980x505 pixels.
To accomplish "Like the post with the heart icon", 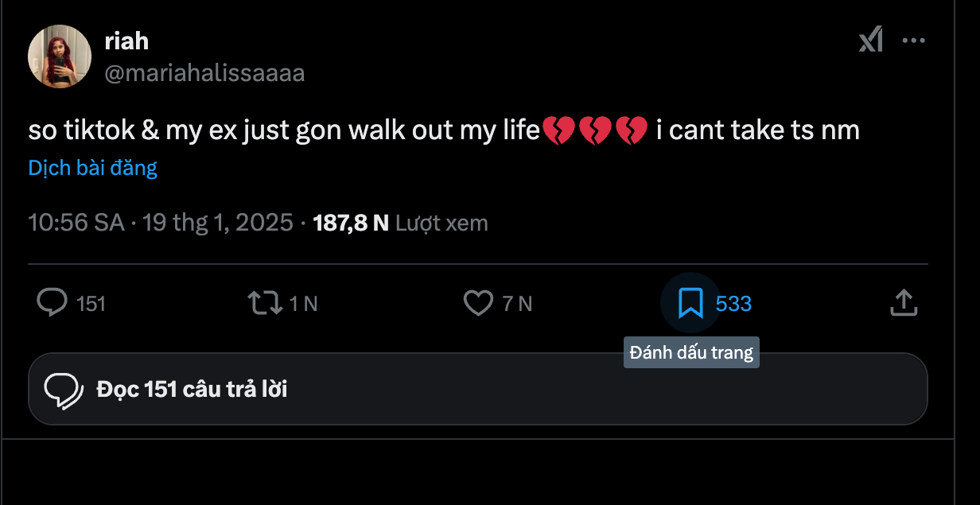I will coord(478,303).
